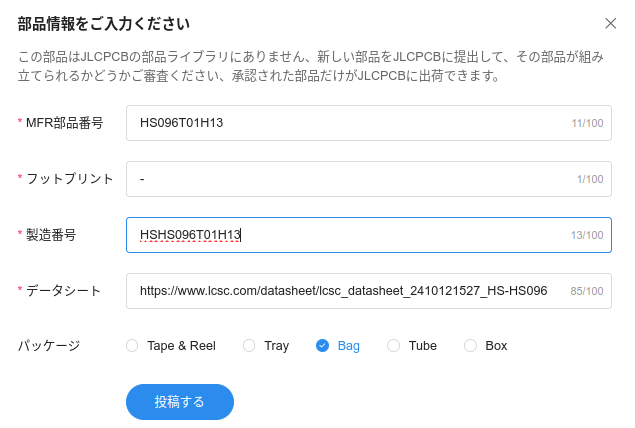Click the データシート label
The height and width of the screenshot is (428, 635).
[x=63, y=291]
